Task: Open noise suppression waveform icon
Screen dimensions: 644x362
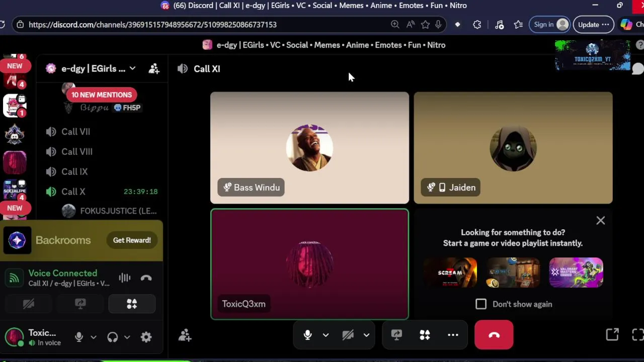Action: 124,278
